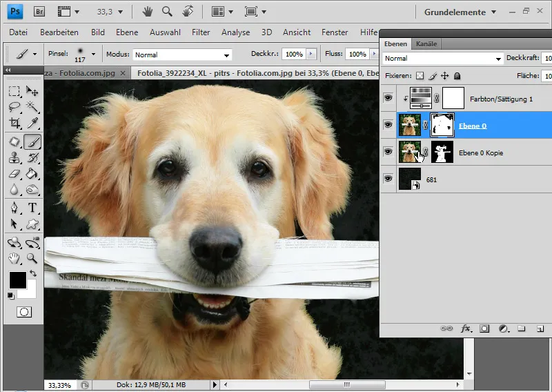This screenshot has height=392, width=552.
Task: Open the Datei menu
Action: 19,32
